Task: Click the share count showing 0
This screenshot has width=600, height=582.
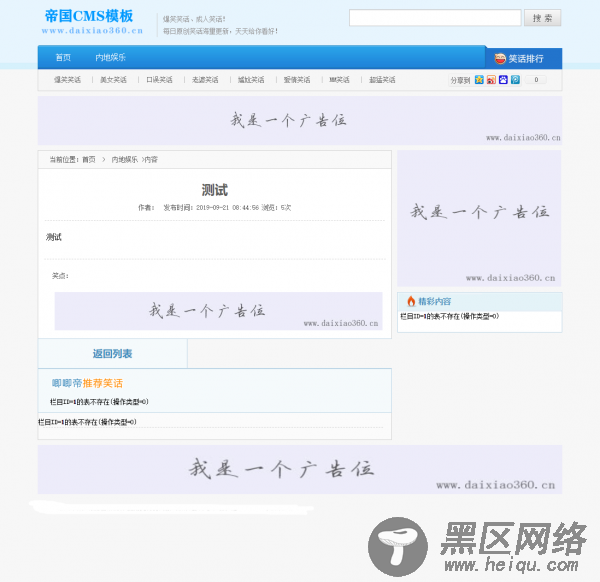Action: tap(536, 80)
